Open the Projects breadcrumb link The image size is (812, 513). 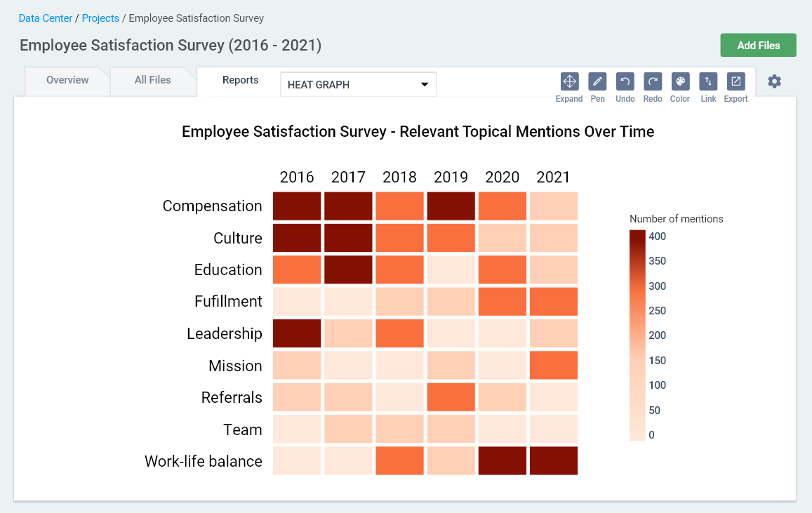(x=100, y=18)
